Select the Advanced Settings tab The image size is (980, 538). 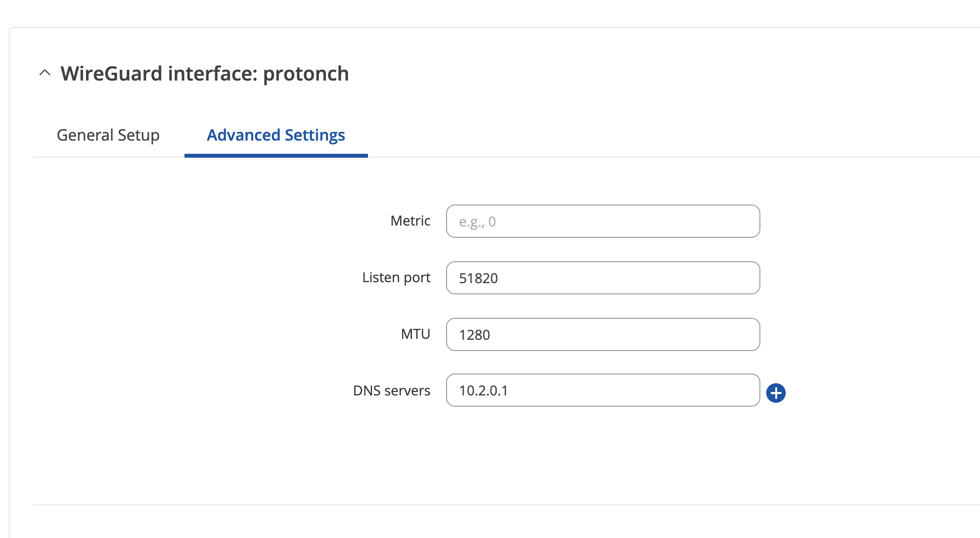pos(276,135)
